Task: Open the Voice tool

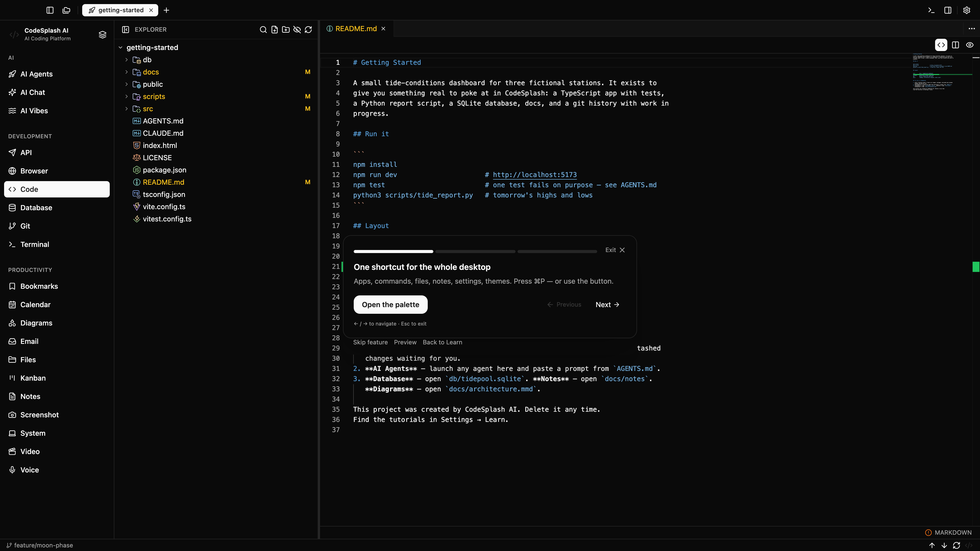Action: 57,470
